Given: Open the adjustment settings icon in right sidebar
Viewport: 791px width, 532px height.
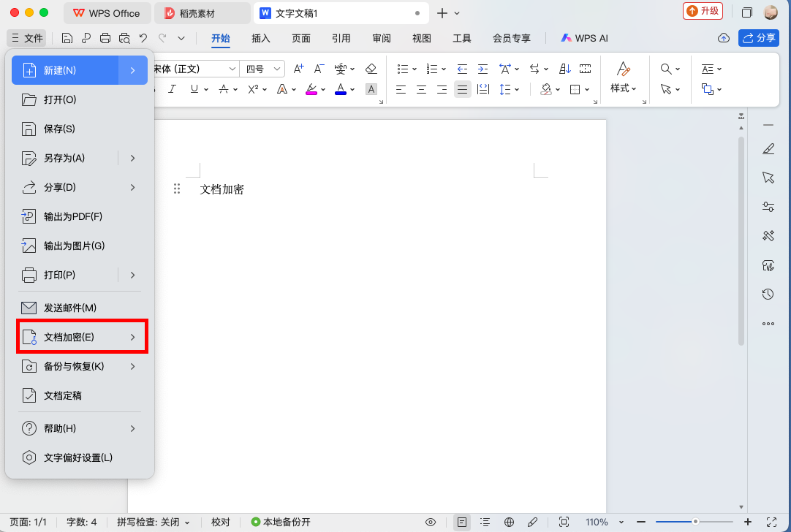Looking at the screenshot, I should tap(768, 207).
